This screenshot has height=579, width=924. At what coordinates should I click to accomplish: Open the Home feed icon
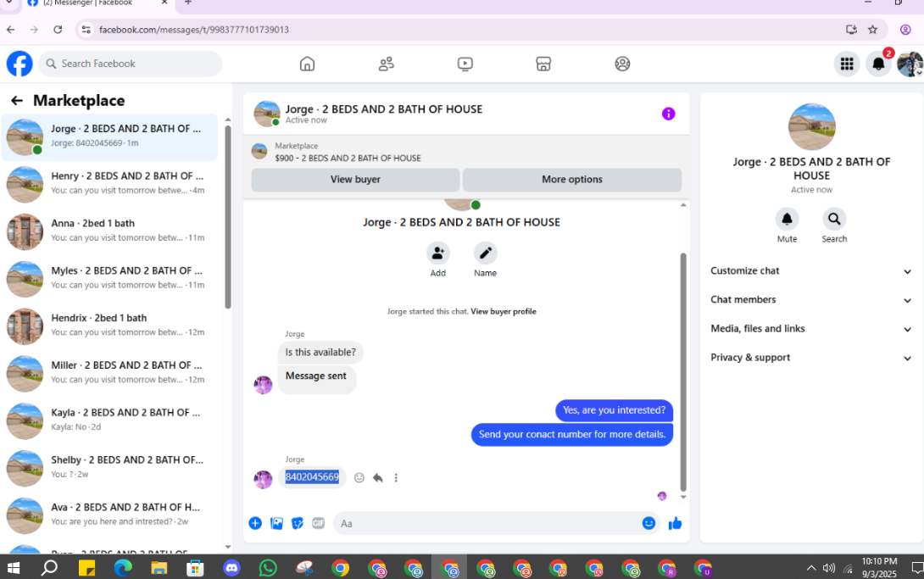[307, 64]
